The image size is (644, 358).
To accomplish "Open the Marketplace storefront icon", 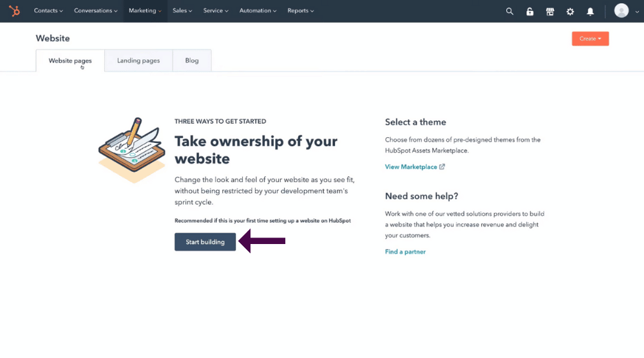I will tap(550, 12).
